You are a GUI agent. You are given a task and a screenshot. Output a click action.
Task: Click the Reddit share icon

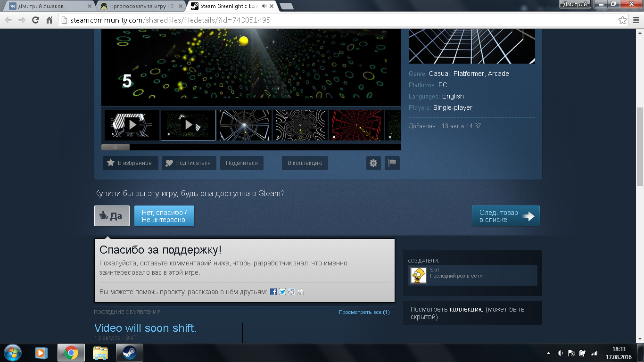click(291, 292)
